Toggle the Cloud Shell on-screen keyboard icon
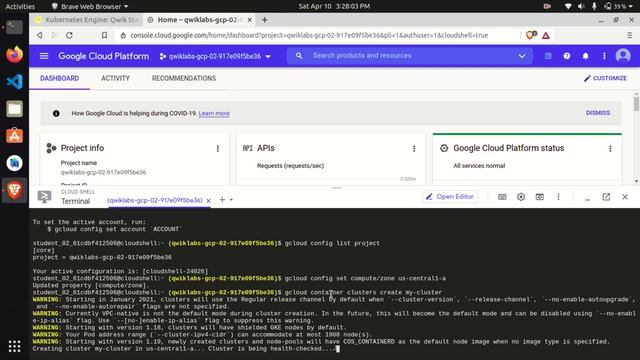The height and width of the screenshot is (360, 640). [x=502, y=197]
